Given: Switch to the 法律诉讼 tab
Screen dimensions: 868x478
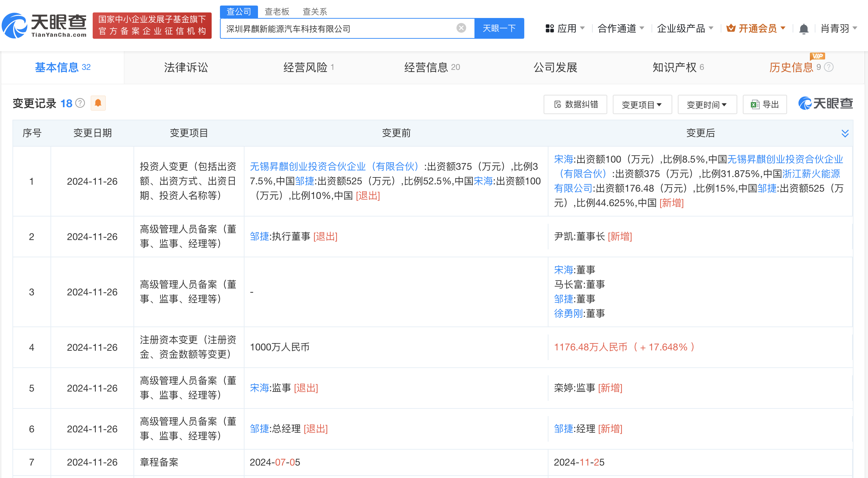Looking at the screenshot, I should [186, 67].
